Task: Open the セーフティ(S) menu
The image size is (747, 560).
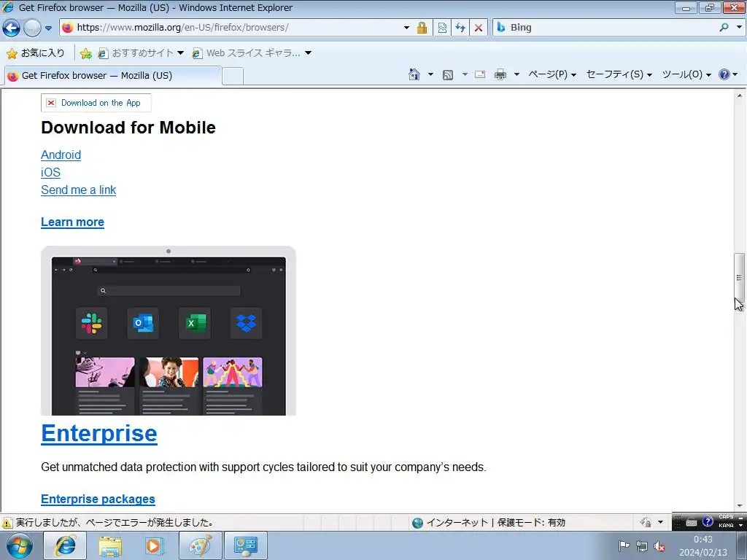Action: coord(619,74)
